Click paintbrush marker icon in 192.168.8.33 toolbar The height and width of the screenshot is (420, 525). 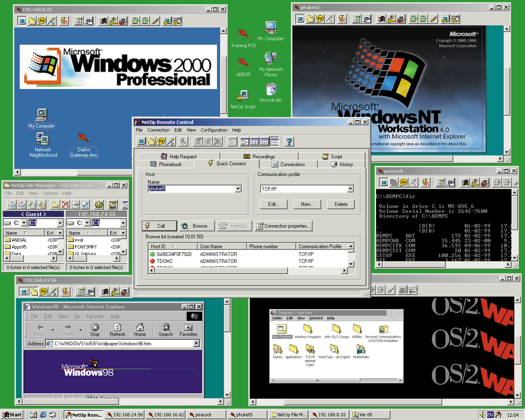tap(155, 21)
